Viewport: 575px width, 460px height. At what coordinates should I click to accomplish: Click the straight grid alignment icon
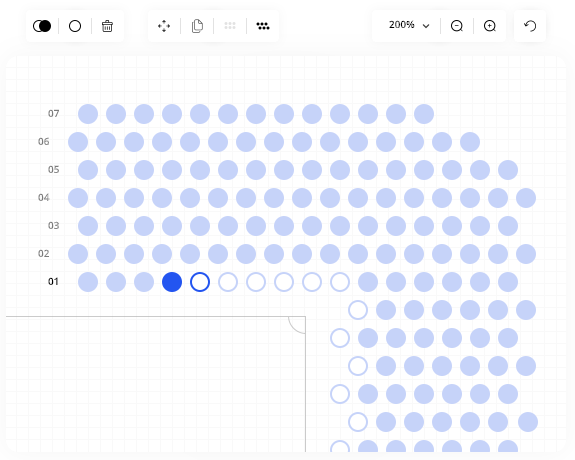pos(230,26)
